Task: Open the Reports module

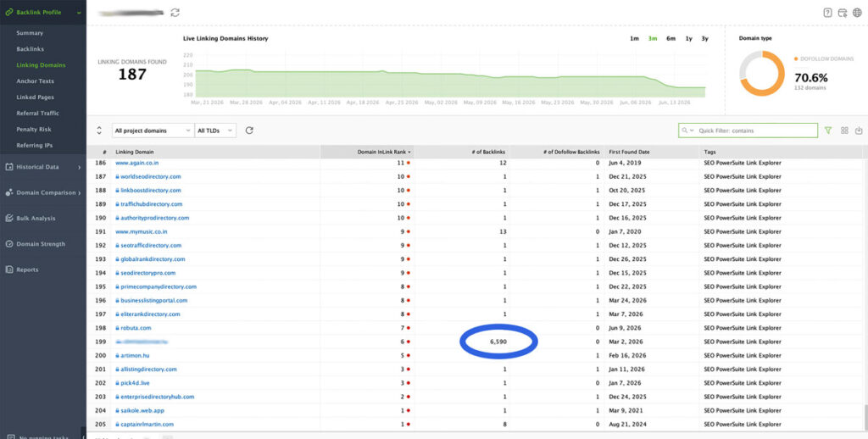Action: point(27,270)
